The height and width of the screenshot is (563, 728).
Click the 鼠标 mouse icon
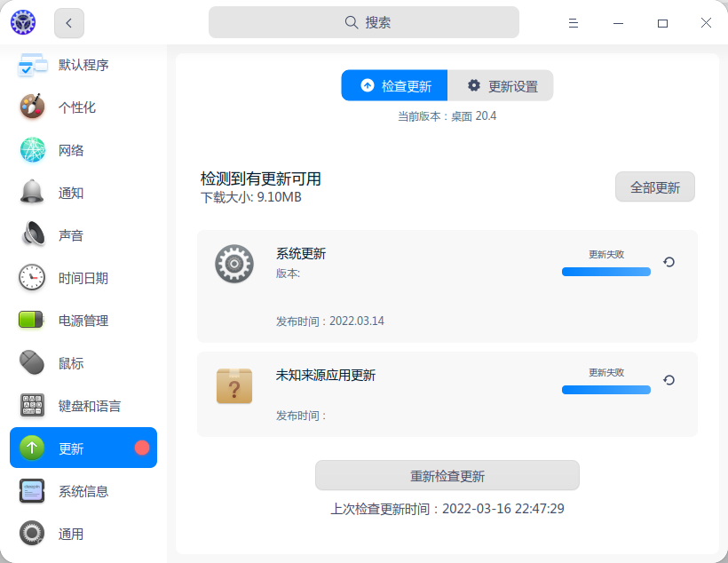click(x=32, y=362)
